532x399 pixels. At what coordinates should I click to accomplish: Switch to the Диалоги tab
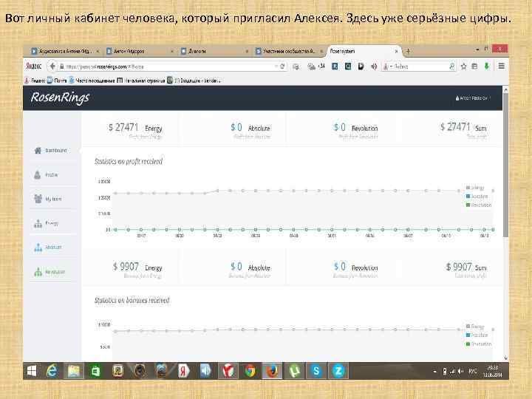(x=211, y=51)
